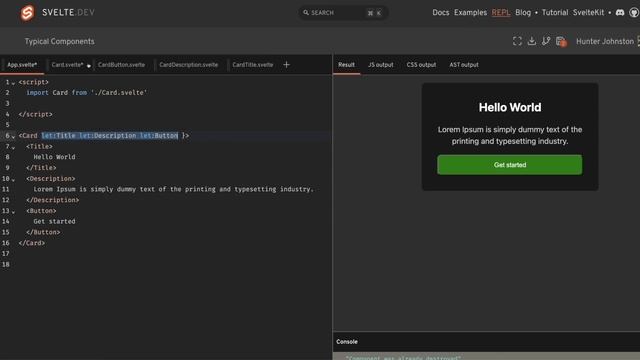Click the Console panel header
Viewport: 640px width, 360px height.
coord(347,342)
